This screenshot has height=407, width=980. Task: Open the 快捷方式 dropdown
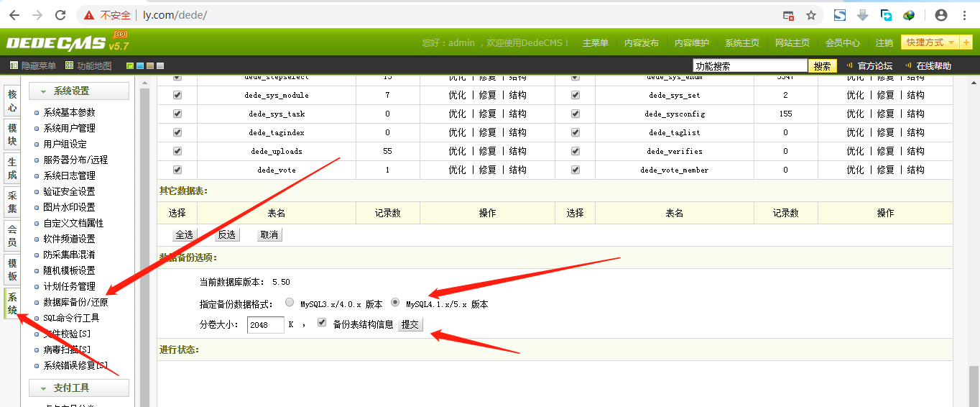930,43
